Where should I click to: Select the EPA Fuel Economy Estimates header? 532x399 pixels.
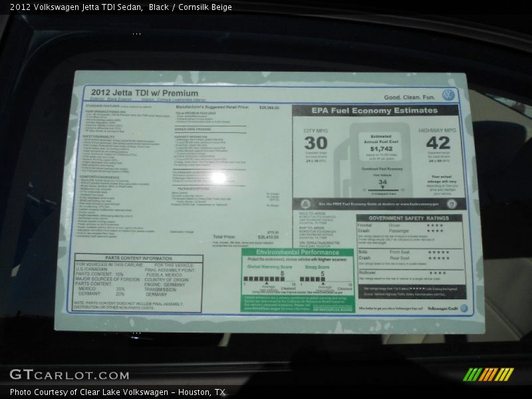pyautogui.click(x=375, y=110)
